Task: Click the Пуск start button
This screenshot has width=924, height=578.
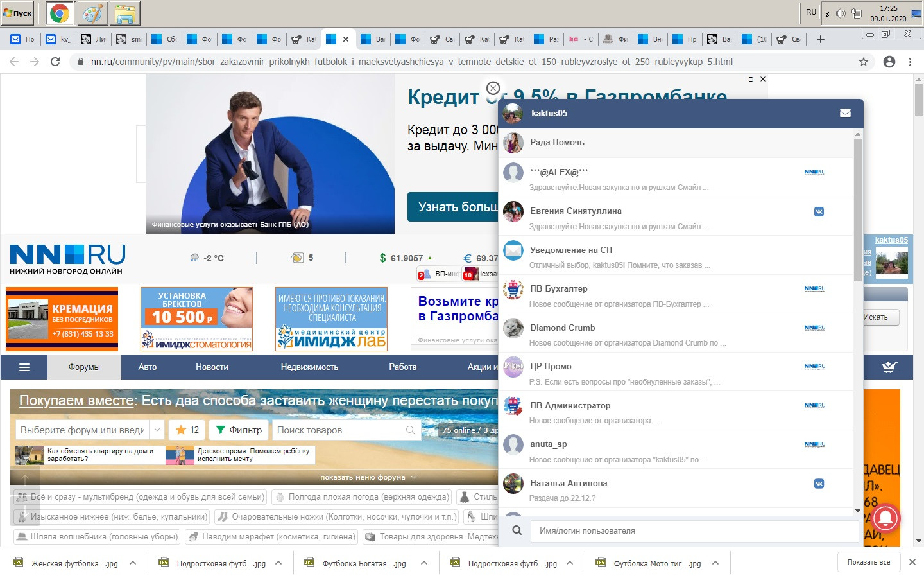Action: tap(18, 13)
